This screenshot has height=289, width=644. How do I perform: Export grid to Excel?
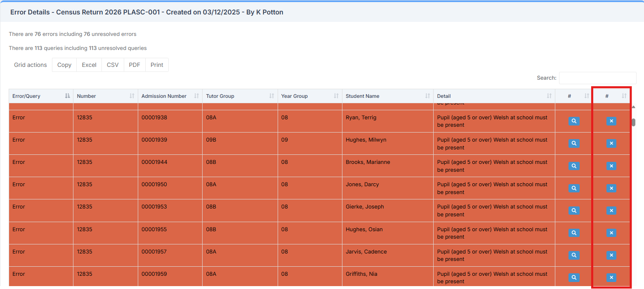[89, 65]
